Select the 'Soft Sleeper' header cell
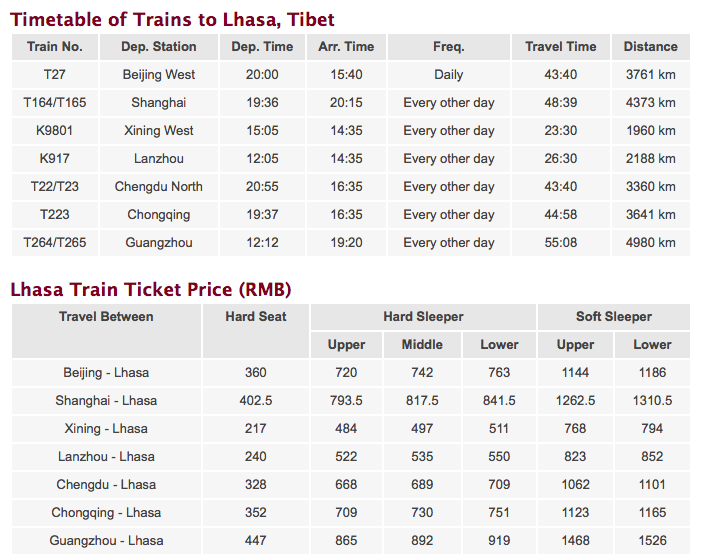The width and height of the screenshot is (711, 557). (613, 317)
